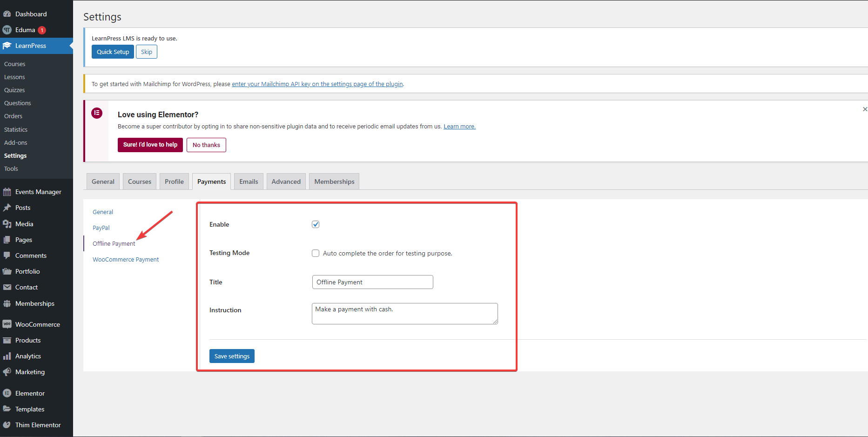Click the Skip button
This screenshot has width=868, height=437.
[x=147, y=52]
